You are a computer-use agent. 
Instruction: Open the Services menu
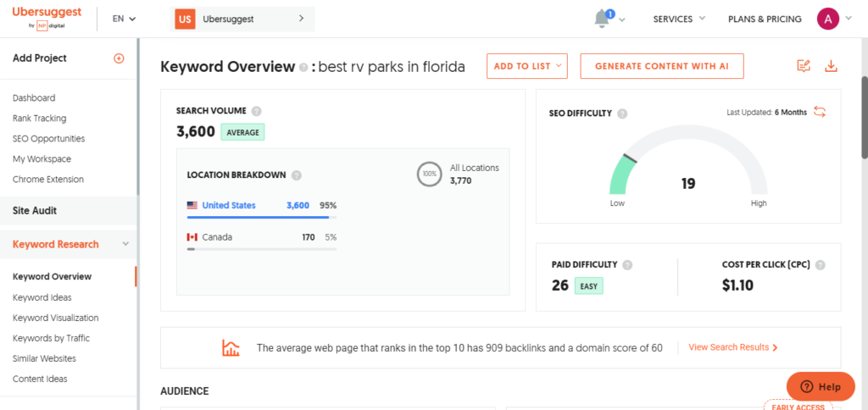pyautogui.click(x=679, y=19)
